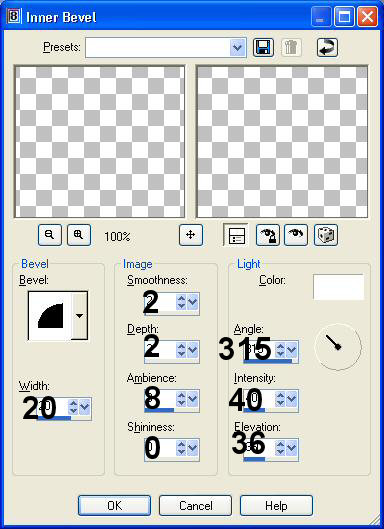The height and width of the screenshot is (529, 384).
Task: Activate the navigate preview pan icon
Action: [191, 235]
